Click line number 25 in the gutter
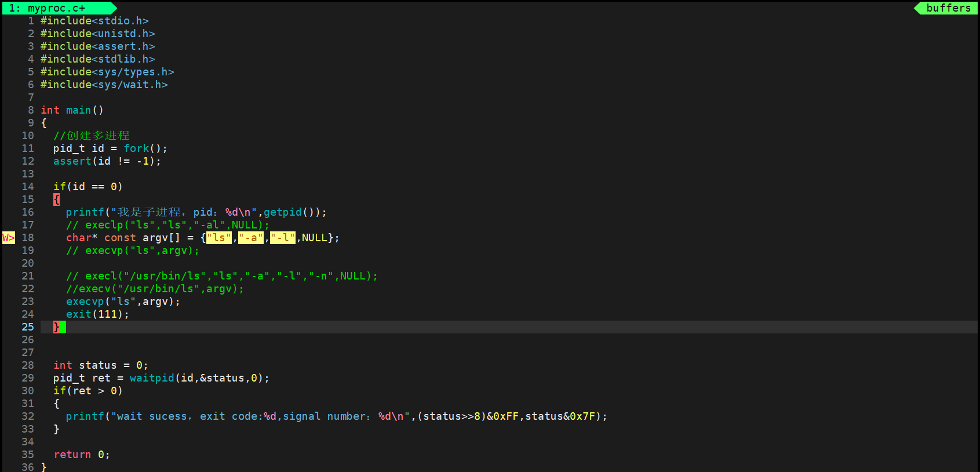 [28, 327]
